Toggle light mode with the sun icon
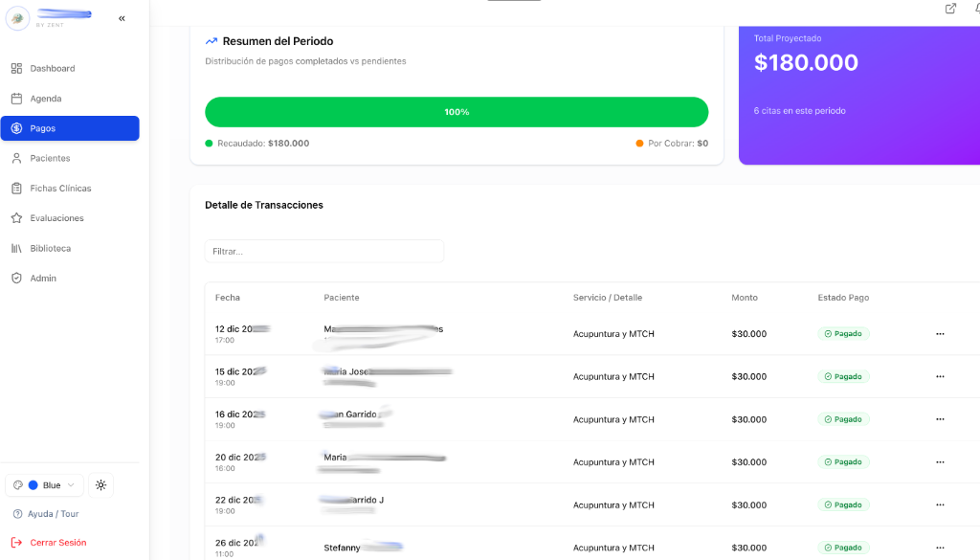Viewport: 980px width, 560px height. point(100,484)
